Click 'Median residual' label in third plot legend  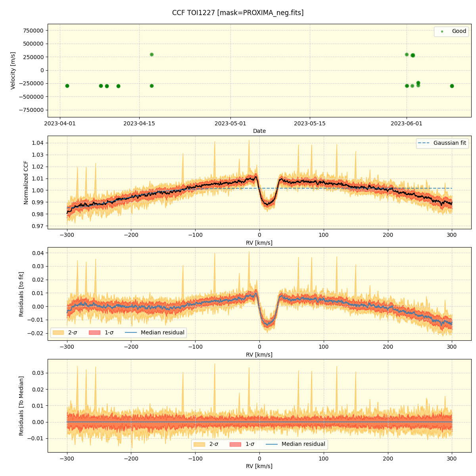pyautogui.click(x=163, y=332)
